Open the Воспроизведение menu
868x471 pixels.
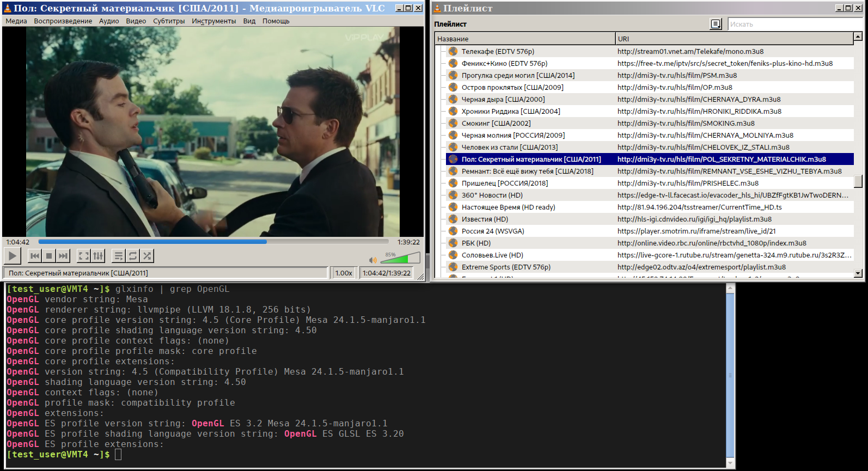click(x=63, y=21)
